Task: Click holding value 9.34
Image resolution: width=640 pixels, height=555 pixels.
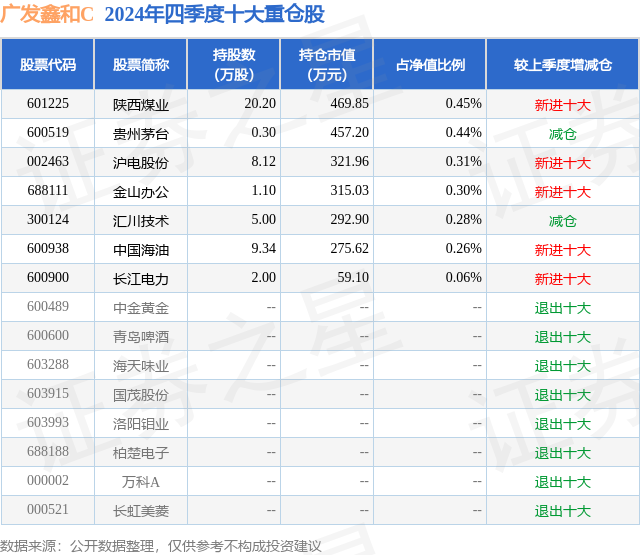Action: pyautogui.click(x=264, y=249)
